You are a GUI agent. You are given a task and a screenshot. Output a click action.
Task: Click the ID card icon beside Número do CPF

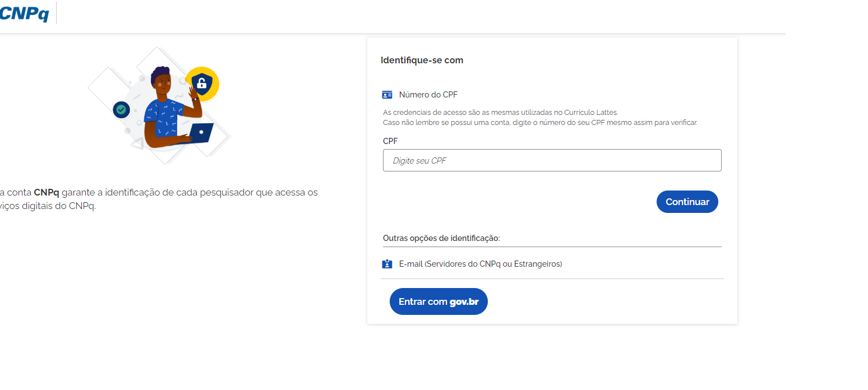pos(387,95)
